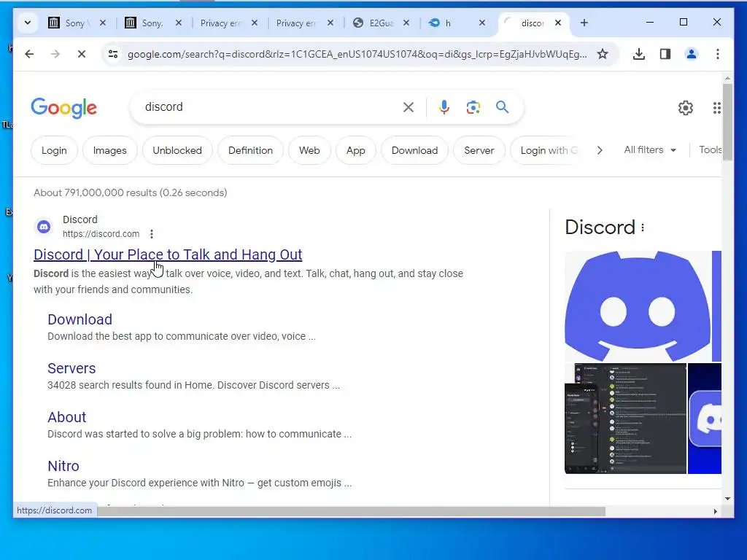The width and height of the screenshot is (747, 560).
Task: Submit search with magnifier icon
Action: (x=502, y=107)
